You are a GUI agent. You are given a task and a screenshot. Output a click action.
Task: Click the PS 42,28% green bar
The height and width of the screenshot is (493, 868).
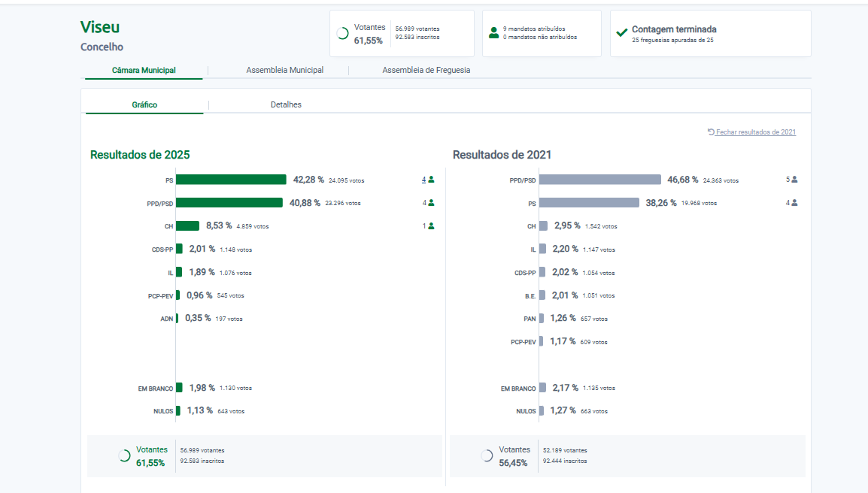point(231,180)
